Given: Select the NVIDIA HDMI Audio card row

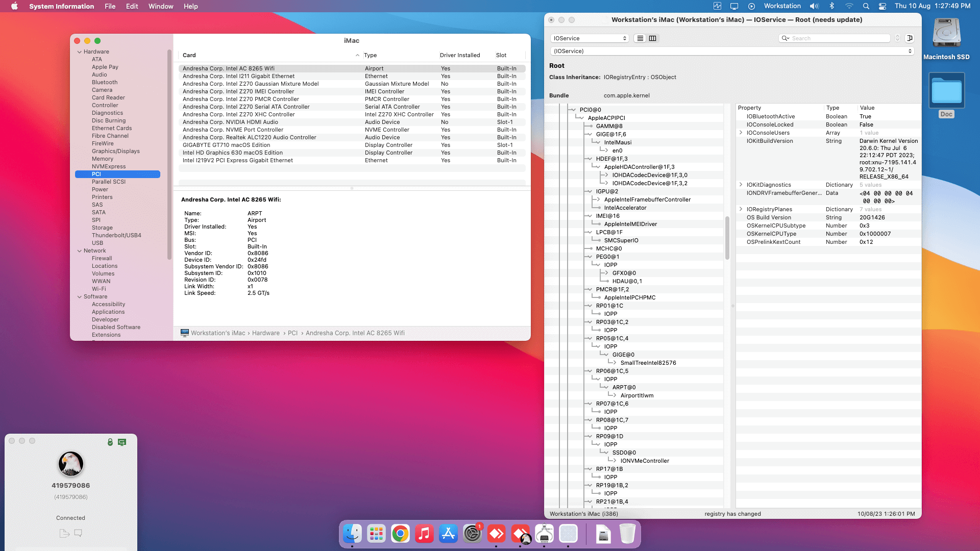Looking at the screenshot, I should coord(352,122).
